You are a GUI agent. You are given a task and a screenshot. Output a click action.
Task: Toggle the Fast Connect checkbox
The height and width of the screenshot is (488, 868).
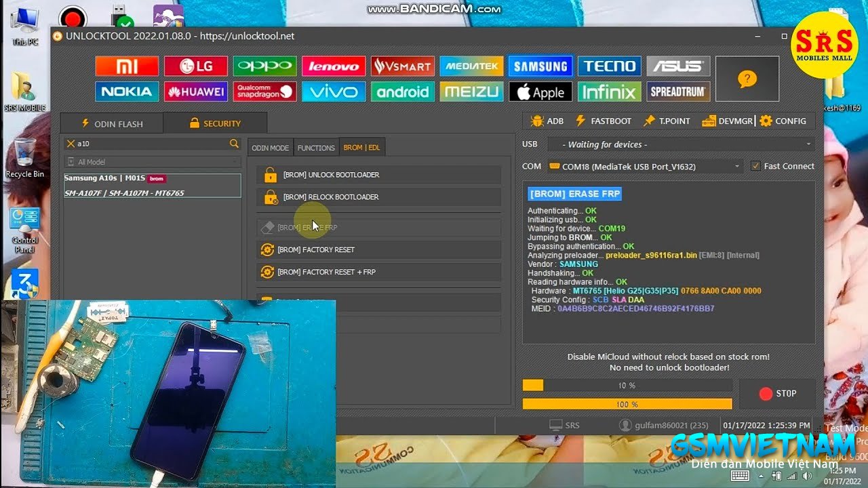(x=755, y=166)
